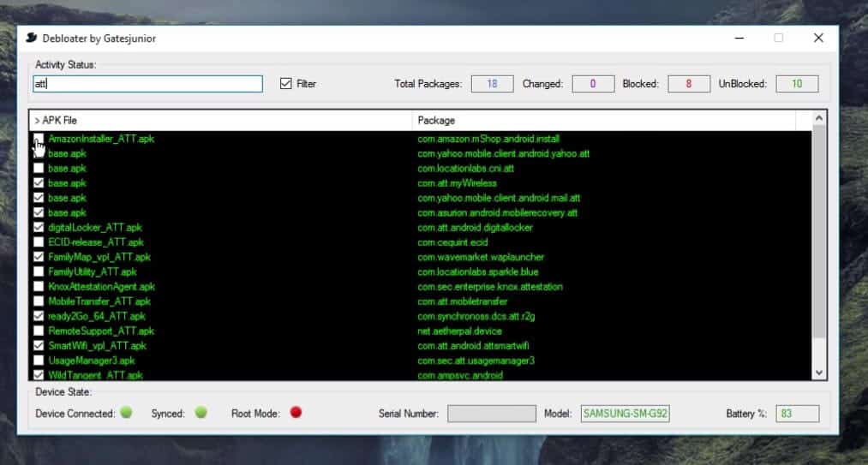Close the Debloater window
868x465 pixels.
click(818, 39)
